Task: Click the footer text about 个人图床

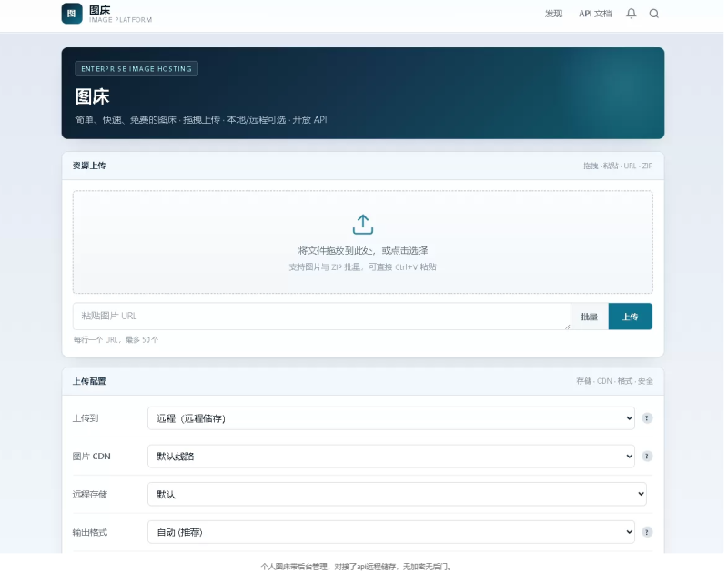Action: click(x=356, y=567)
